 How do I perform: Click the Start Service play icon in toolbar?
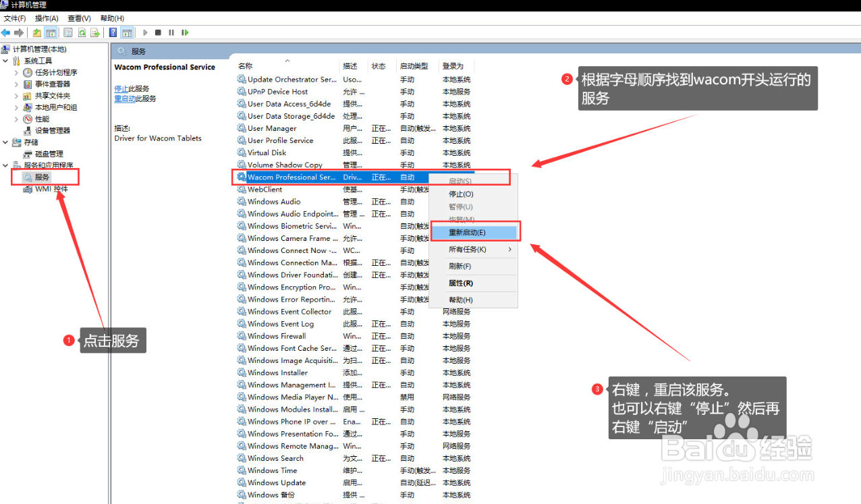145,32
